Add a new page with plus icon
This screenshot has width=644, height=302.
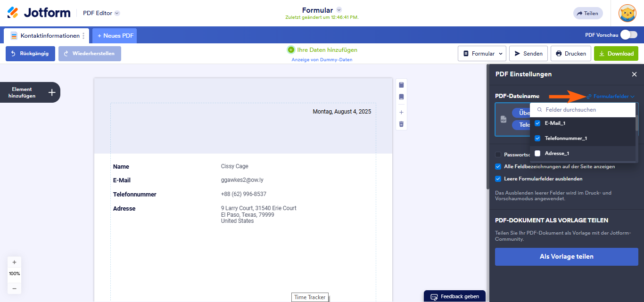tap(401, 112)
